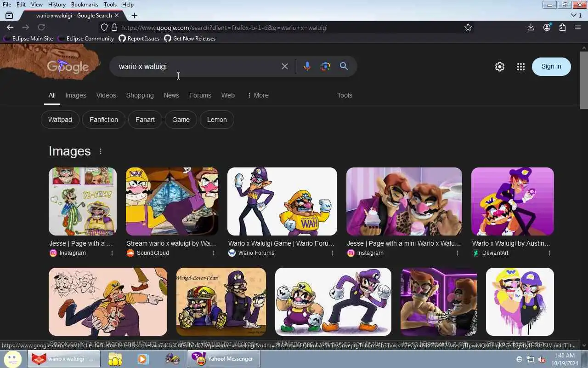Open the Firefox account icon
Viewport: 588px width, 368px height.
(547, 28)
